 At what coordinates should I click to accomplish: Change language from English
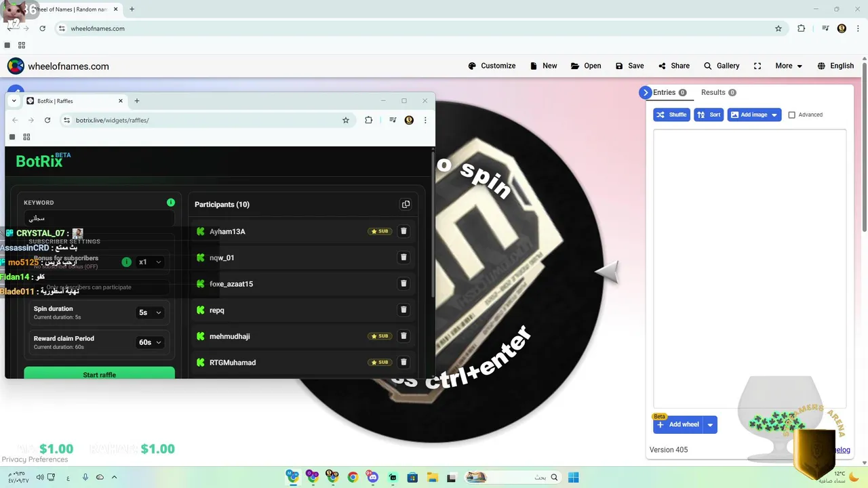(x=835, y=66)
